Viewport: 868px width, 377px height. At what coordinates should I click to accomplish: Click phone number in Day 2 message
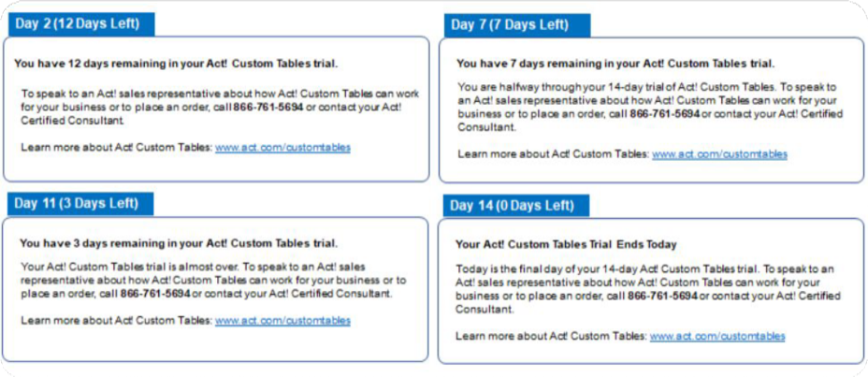point(268,107)
